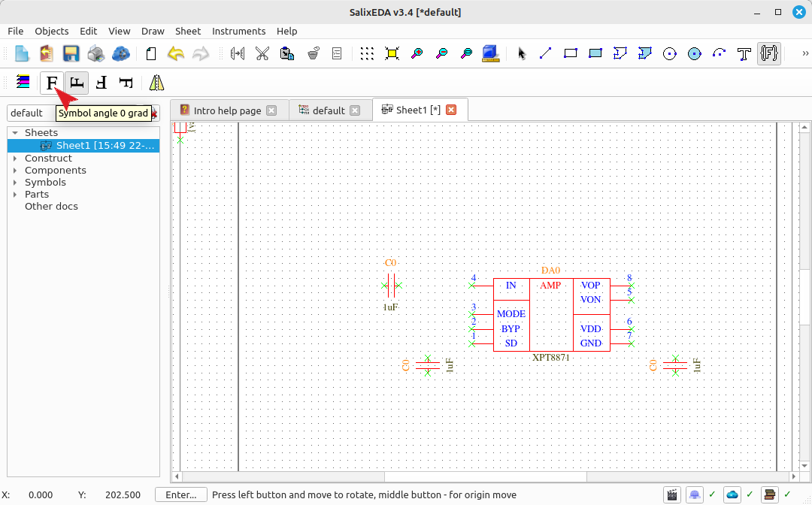Click the globe network status button
Viewport: 812px width, 505px height.
click(x=695, y=494)
